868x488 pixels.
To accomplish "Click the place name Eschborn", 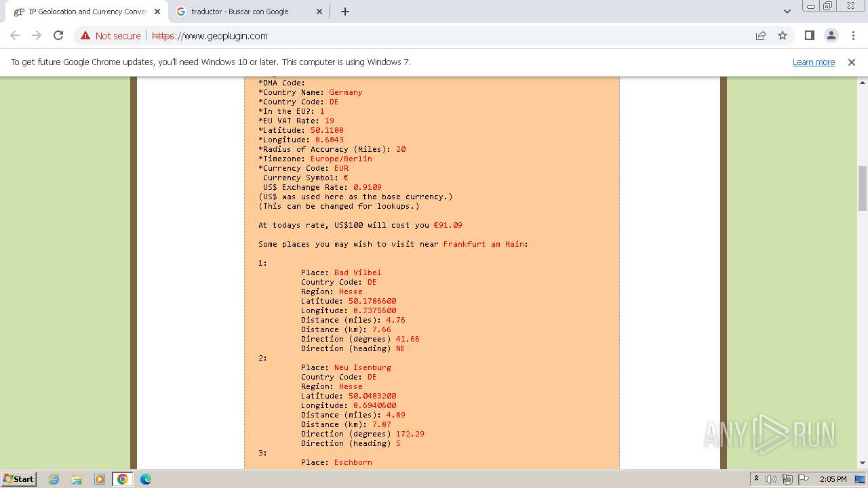I will pyautogui.click(x=353, y=462).
